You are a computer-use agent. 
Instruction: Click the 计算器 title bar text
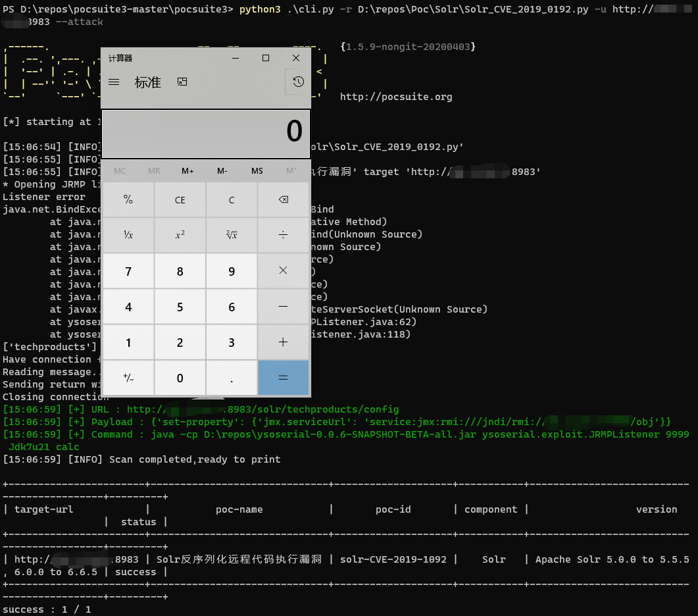(120, 58)
